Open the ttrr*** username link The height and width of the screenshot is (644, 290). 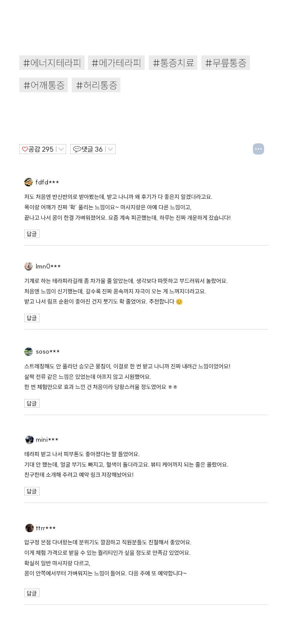46,528
